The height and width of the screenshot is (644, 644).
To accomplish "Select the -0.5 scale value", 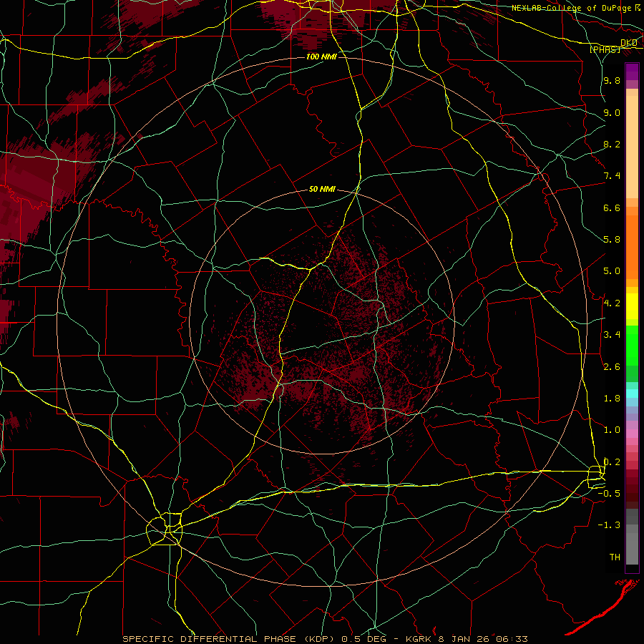I will pos(609,493).
